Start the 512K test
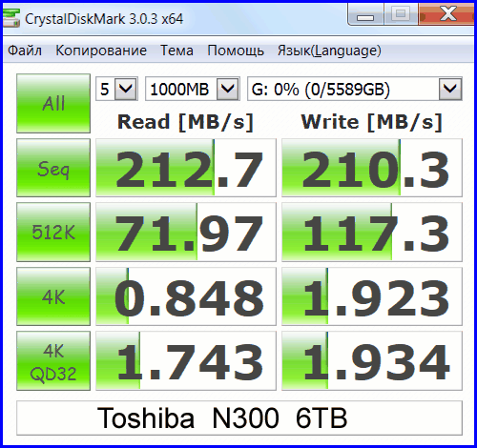The image size is (477, 448). [53, 232]
